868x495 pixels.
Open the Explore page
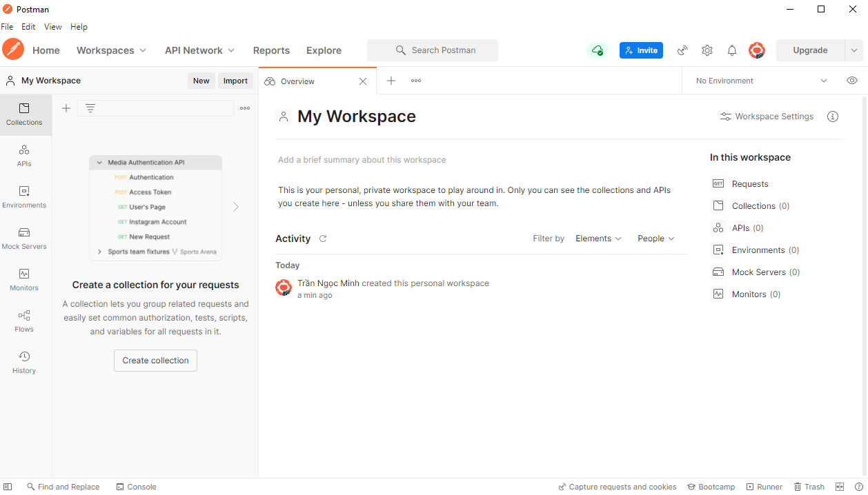coord(324,50)
